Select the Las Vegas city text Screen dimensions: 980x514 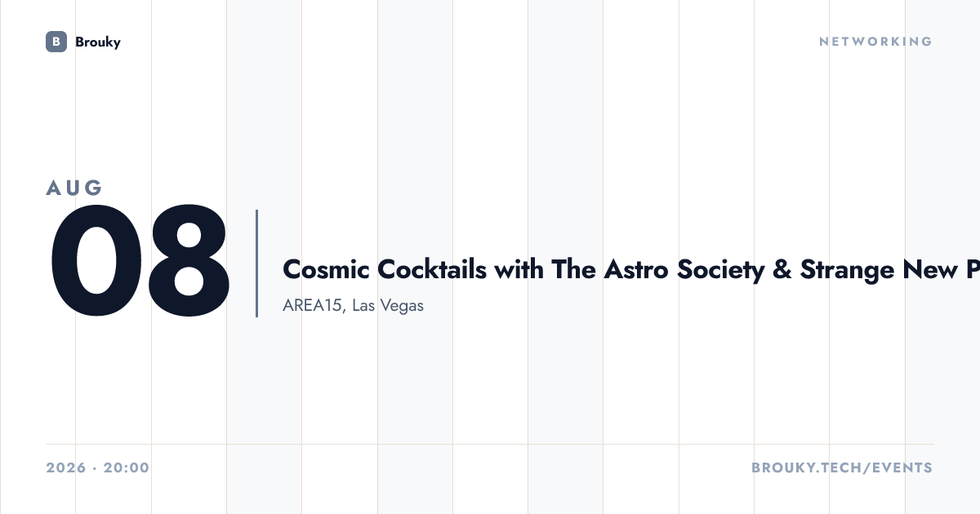click(388, 307)
